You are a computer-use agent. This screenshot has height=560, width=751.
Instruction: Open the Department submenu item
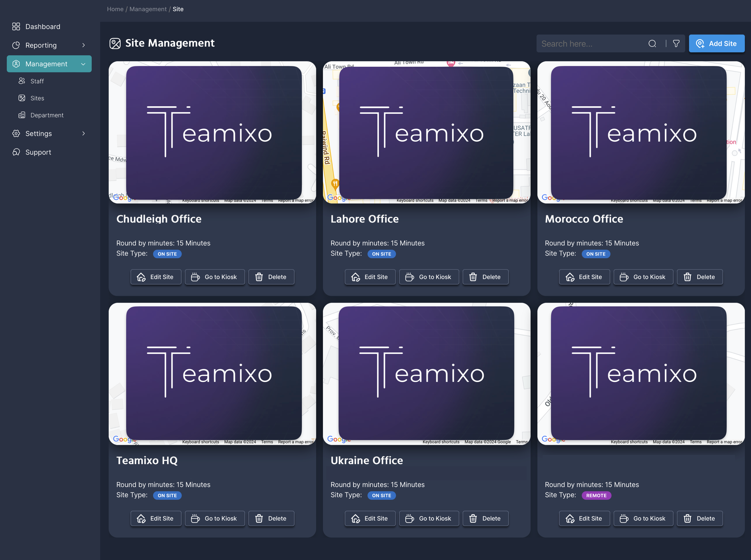[49, 115]
